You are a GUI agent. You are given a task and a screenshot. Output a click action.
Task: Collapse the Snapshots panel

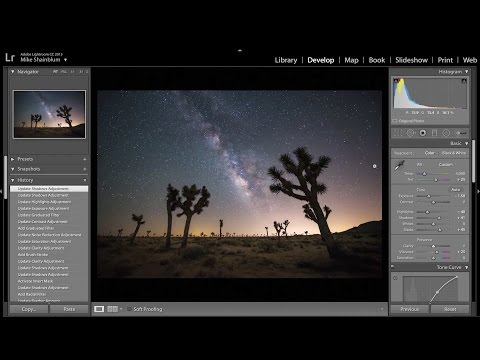(x=13, y=169)
